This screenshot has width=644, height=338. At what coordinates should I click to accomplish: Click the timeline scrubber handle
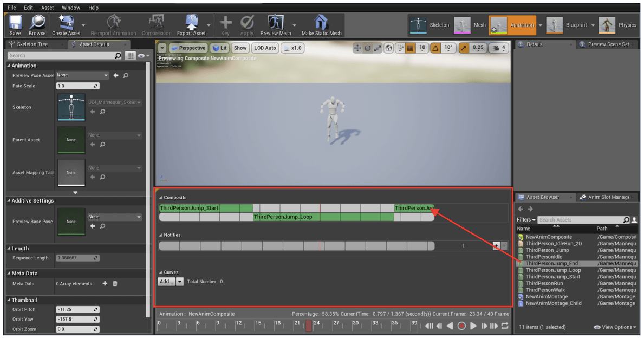(309, 326)
